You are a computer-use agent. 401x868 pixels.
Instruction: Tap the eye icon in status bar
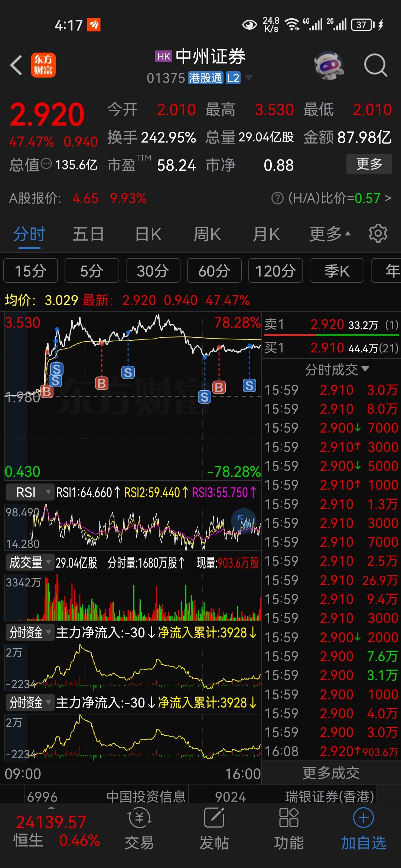(x=250, y=25)
